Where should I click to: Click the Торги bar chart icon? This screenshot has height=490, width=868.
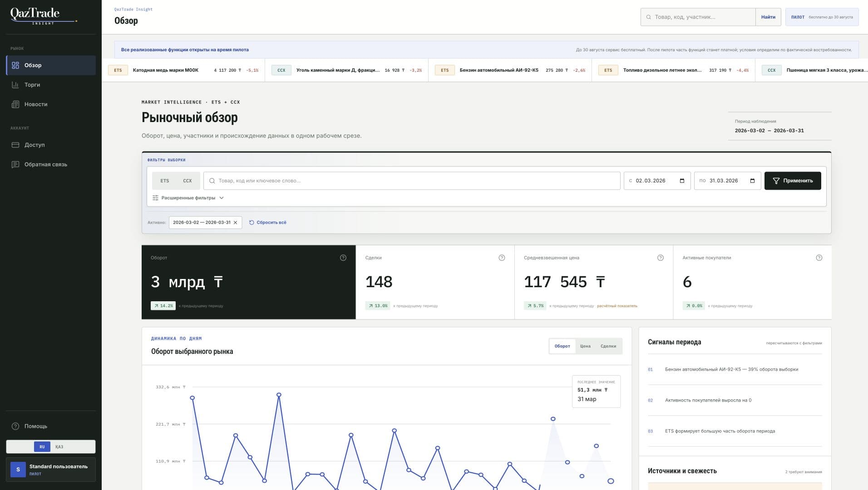click(15, 85)
